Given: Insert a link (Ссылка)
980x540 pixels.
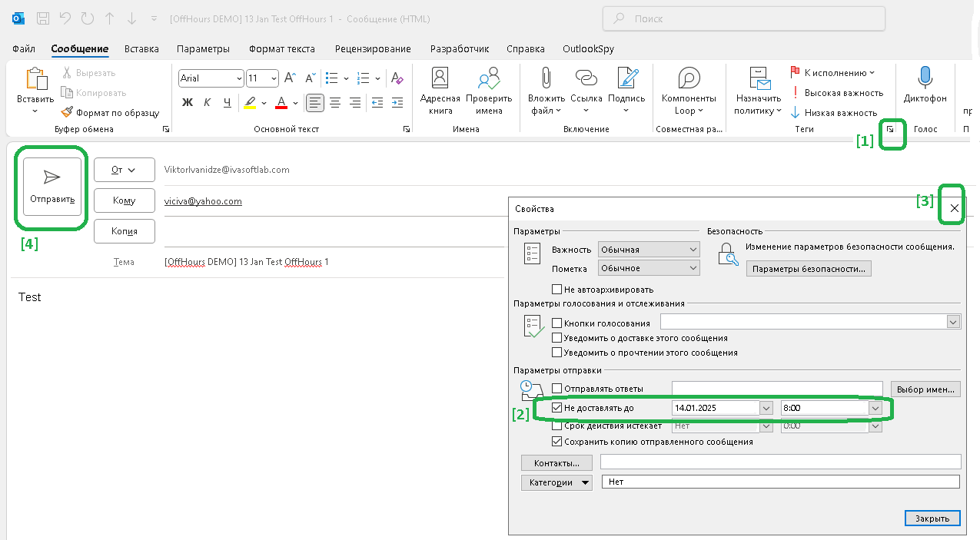Looking at the screenshot, I should coord(586,91).
